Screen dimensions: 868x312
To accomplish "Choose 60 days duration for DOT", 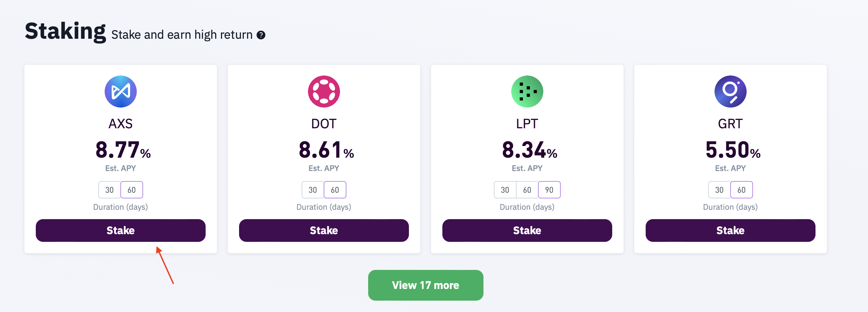I will (335, 190).
